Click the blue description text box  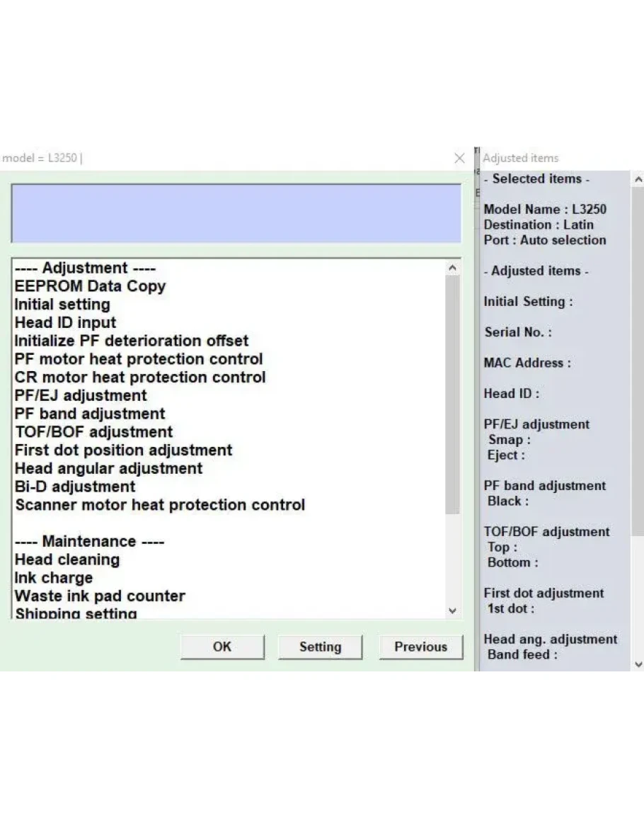coord(236,213)
